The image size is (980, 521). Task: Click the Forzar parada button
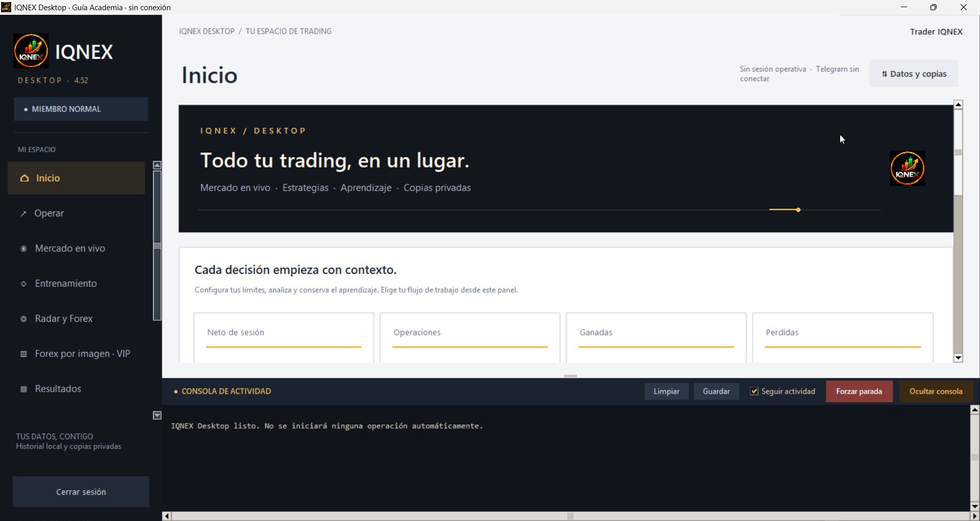(x=859, y=391)
